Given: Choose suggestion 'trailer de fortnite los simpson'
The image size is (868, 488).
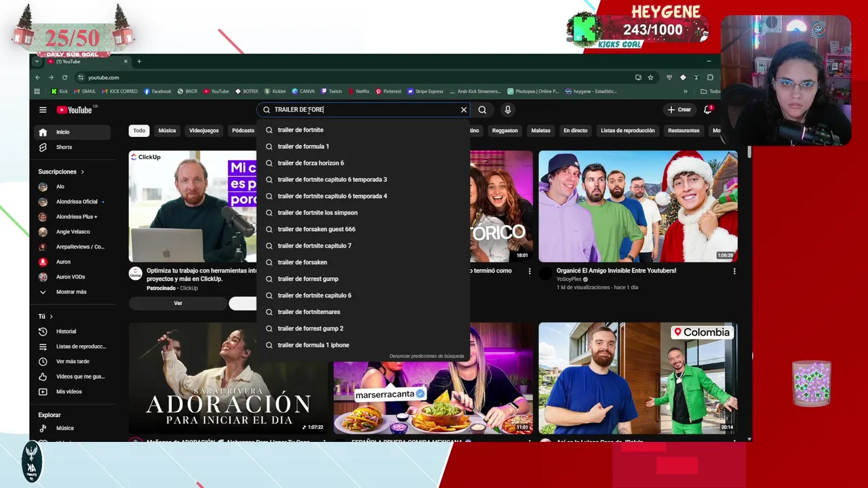Looking at the screenshot, I should (x=363, y=213).
